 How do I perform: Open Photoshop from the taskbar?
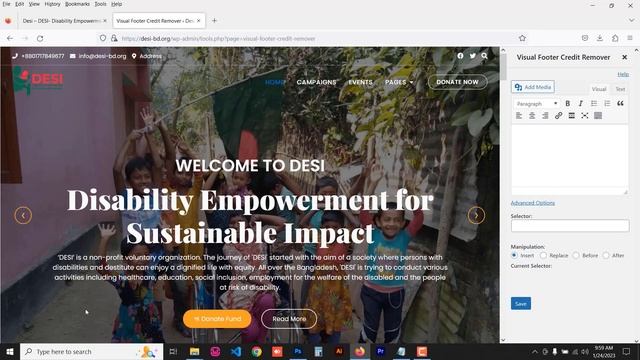click(x=298, y=351)
